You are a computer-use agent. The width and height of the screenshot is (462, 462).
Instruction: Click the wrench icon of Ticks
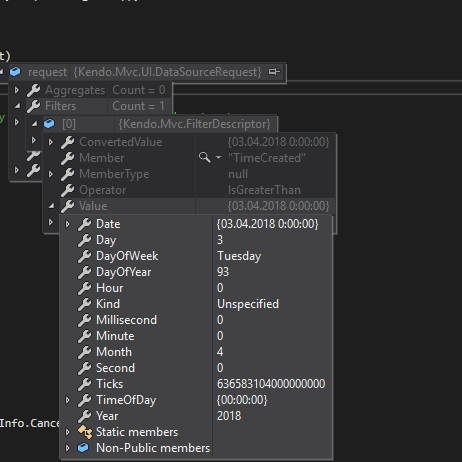coord(85,384)
